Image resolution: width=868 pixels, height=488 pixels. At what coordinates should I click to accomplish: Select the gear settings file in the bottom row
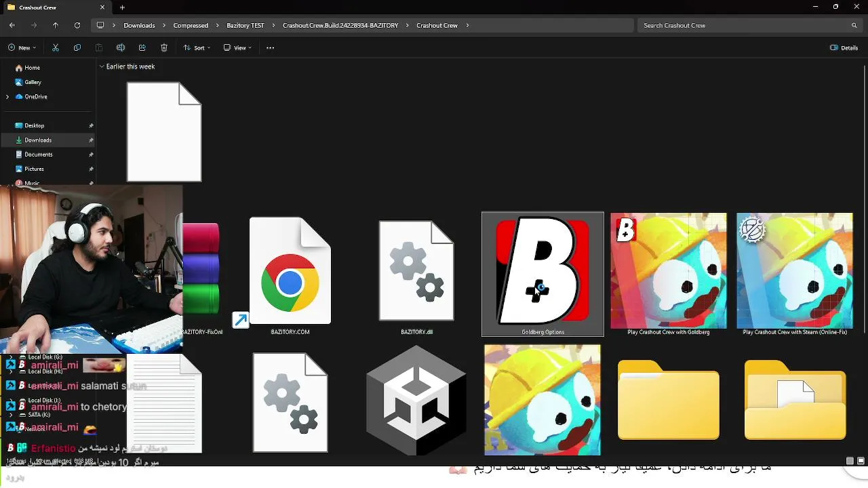tap(290, 403)
